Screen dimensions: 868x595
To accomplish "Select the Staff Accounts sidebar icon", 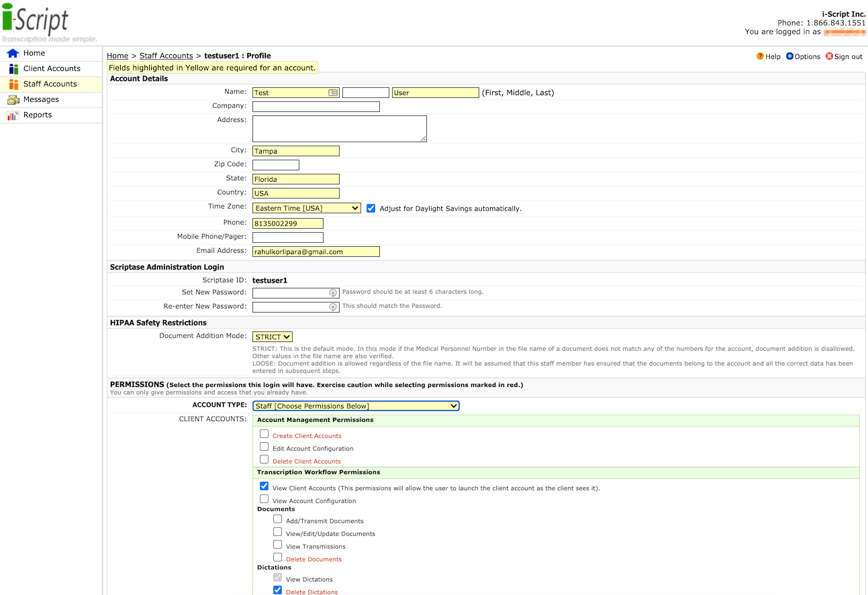I will (13, 83).
